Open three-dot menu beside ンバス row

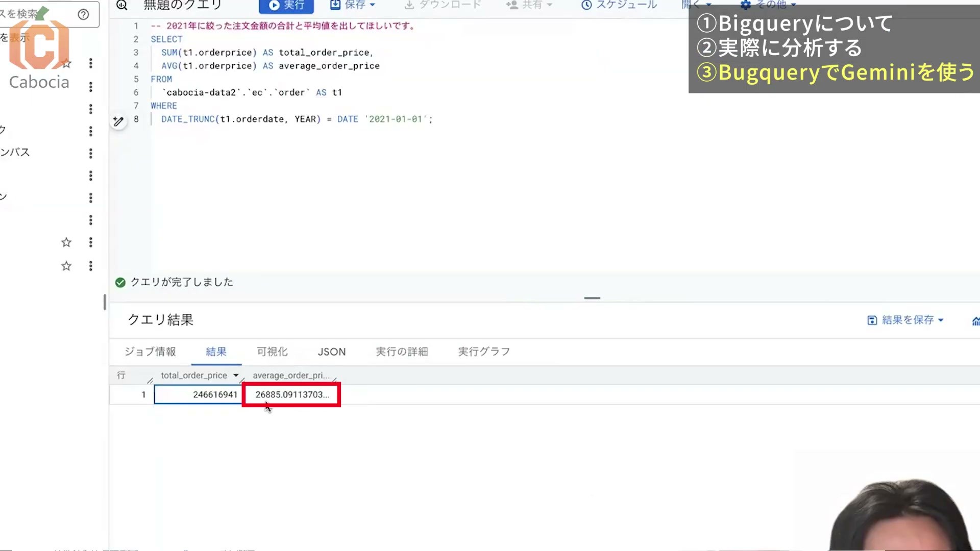tap(91, 153)
